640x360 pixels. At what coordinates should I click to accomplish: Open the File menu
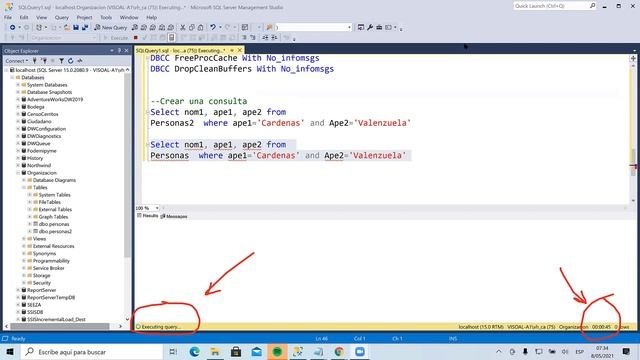[8, 18]
